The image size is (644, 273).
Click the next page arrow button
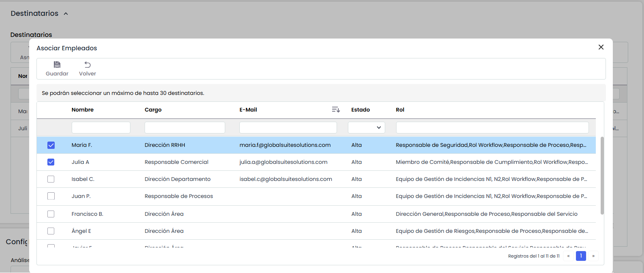click(x=593, y=256)
